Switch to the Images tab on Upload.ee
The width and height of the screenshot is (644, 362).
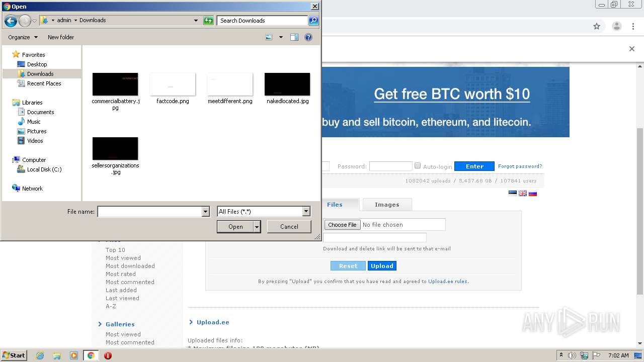(387, 205)
